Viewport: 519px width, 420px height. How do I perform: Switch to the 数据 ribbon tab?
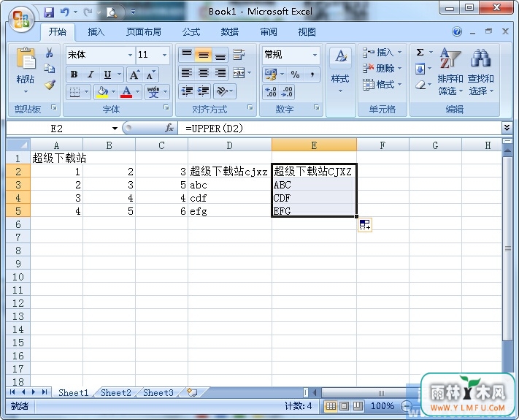(230, 32)
